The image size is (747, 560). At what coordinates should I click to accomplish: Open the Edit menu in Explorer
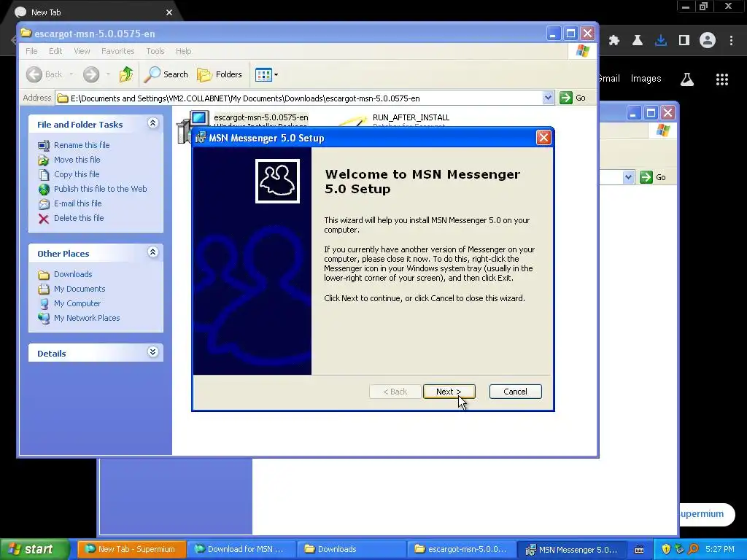55,51
